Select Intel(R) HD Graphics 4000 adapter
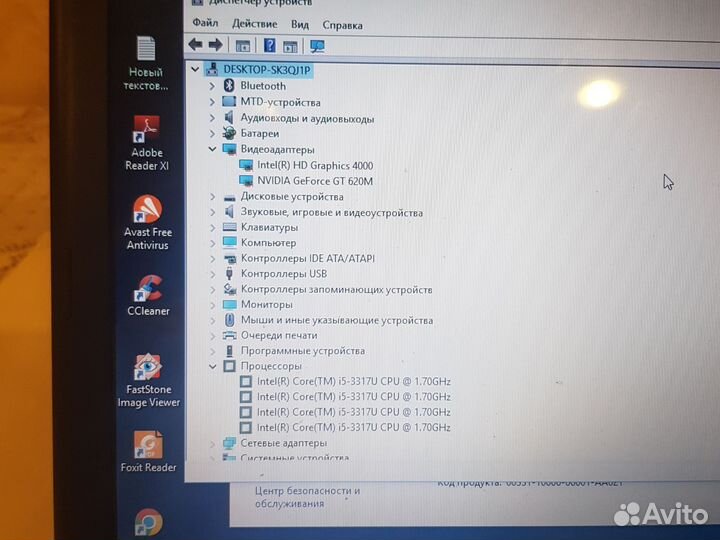The height and width of the screenshot is (540, 720). (315, 165)
